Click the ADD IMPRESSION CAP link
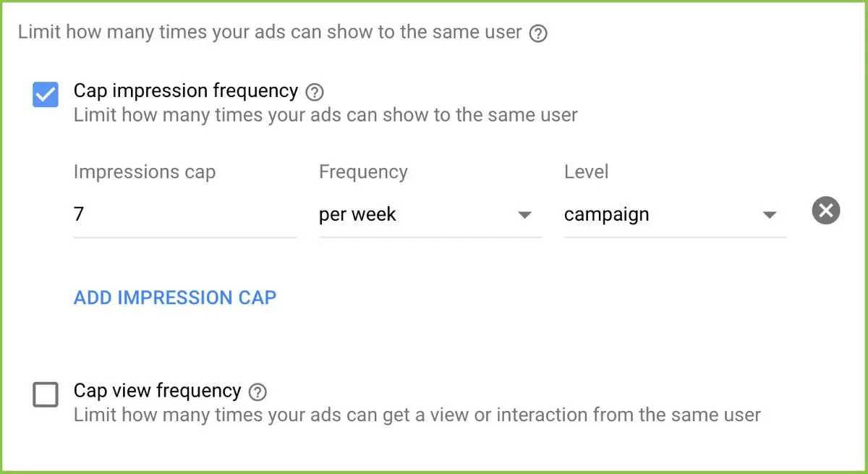The image size is (868, 474). pyautogui.click(x=175, y=297)
